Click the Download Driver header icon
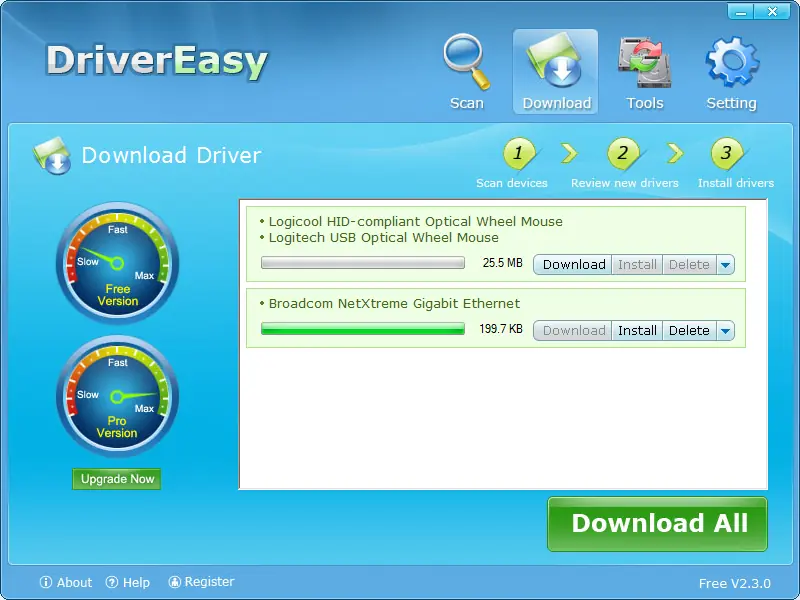 click(x=52, y=156)
